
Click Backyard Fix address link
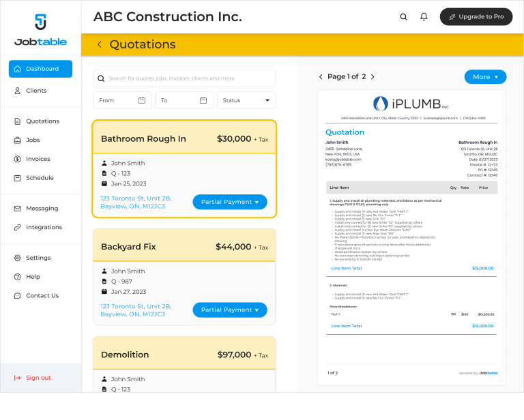(x=136, y=310)
